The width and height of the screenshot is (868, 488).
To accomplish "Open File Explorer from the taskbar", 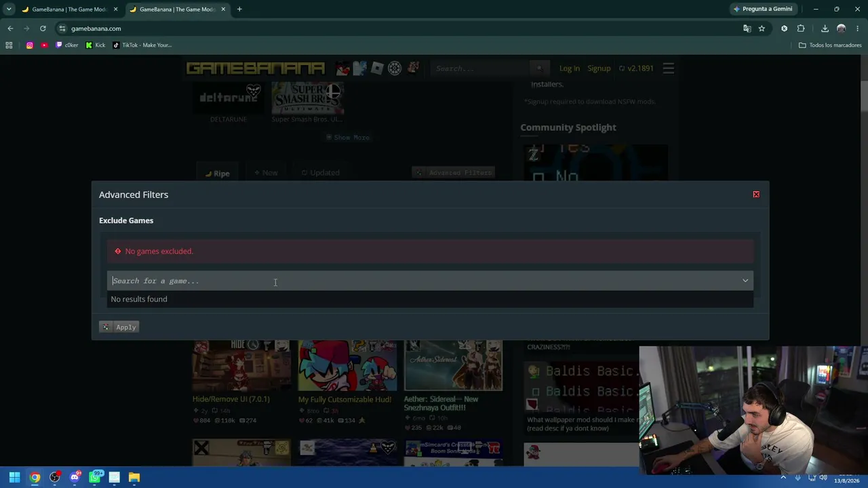I will 134,477.
